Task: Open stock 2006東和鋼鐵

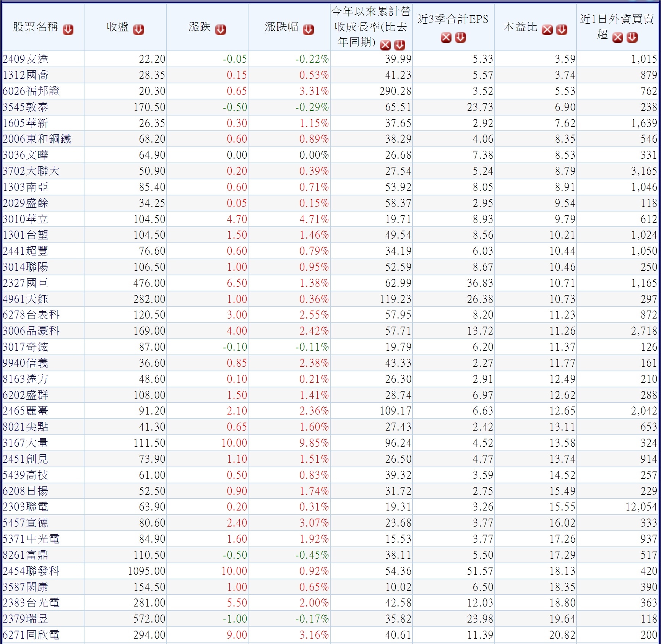Action: [x=37, y=139]
